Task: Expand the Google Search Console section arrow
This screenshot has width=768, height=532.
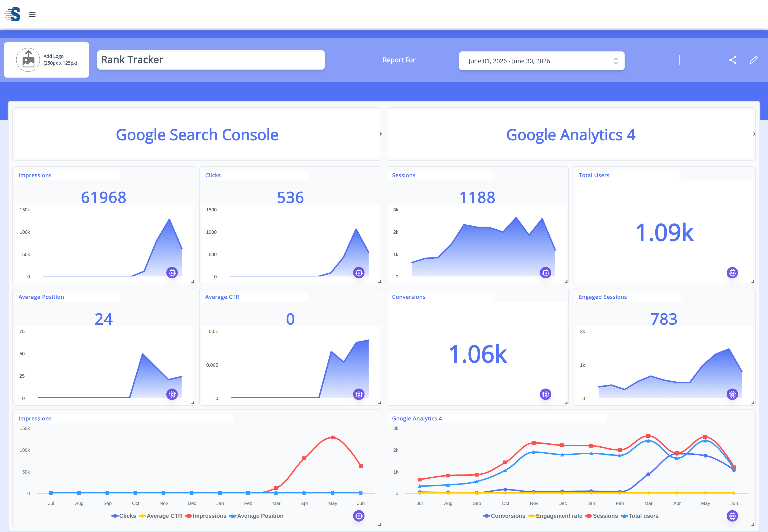Action: click(x=380, y=134)
